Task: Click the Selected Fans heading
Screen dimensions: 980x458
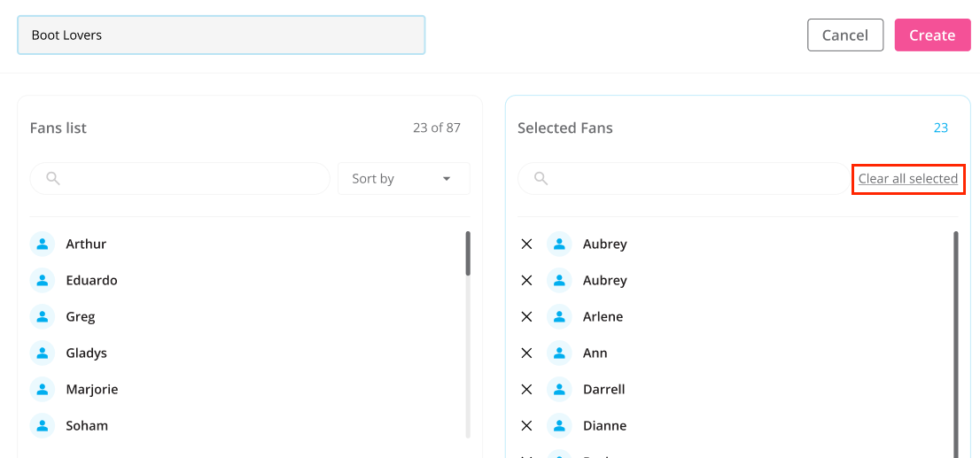Action: click(x=565, y=128)
